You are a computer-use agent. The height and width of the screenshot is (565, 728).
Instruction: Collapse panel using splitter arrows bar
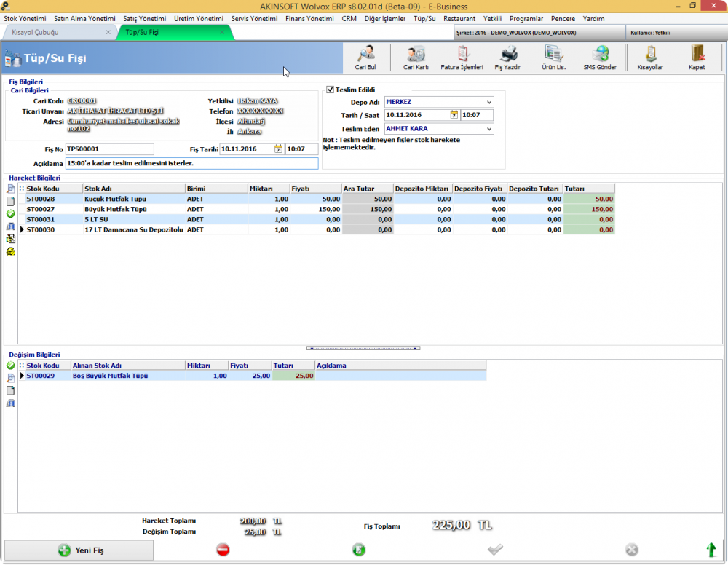(363, 348)
